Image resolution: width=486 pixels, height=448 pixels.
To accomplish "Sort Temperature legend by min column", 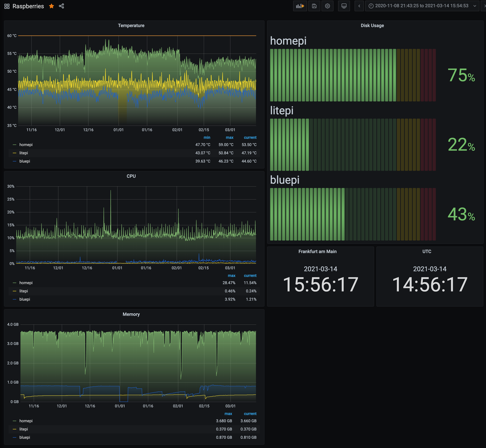I will (207, 137).
